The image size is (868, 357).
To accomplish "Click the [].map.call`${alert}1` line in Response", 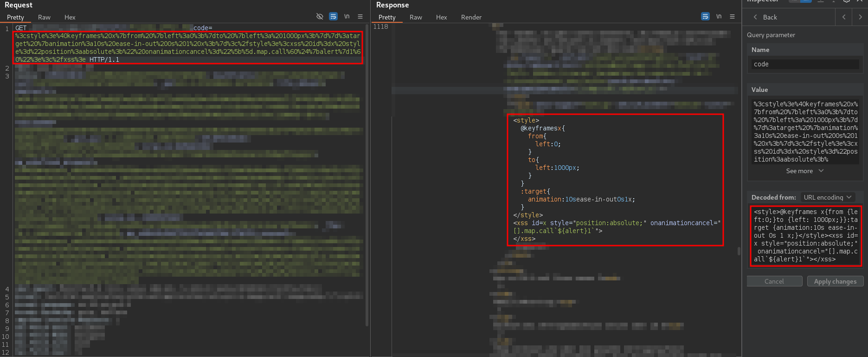I will click(x=558, y=231).
